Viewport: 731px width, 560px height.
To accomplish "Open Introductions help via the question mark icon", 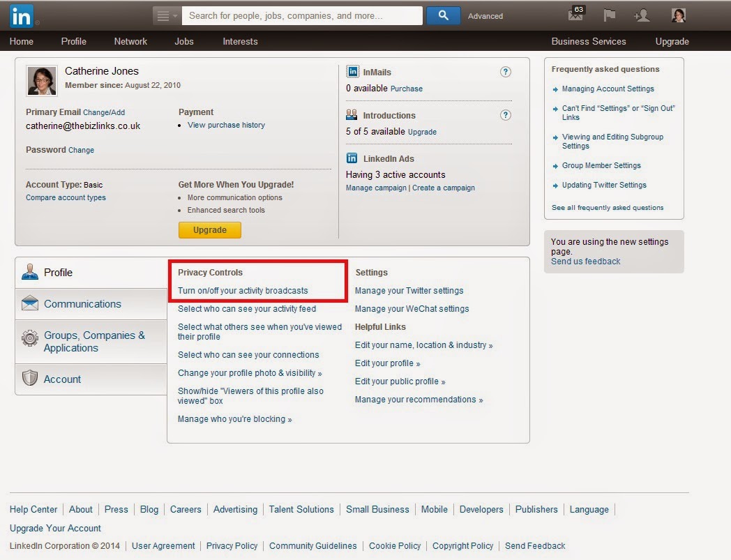I will pyautogui.click(x=506, y=115).
